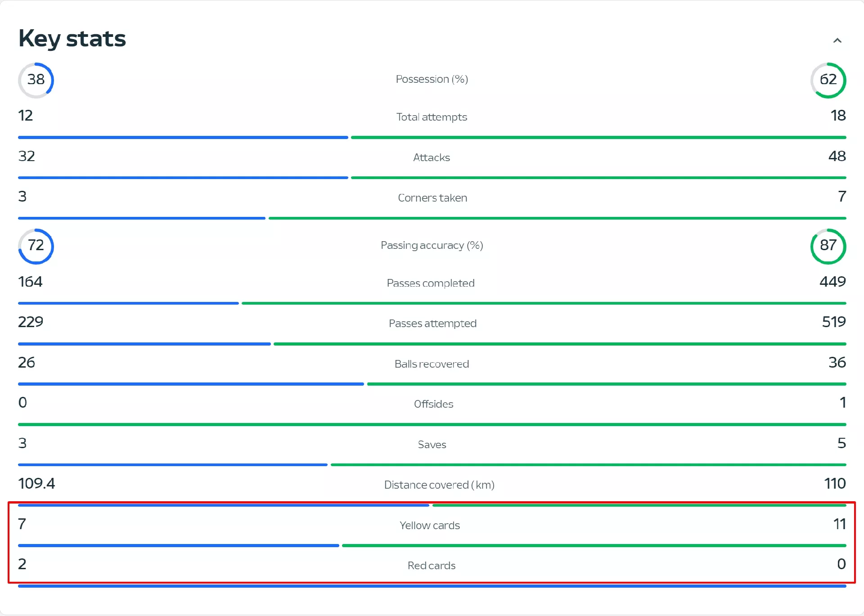Click the 62 possession circle gauge

(x=828, y=80)
